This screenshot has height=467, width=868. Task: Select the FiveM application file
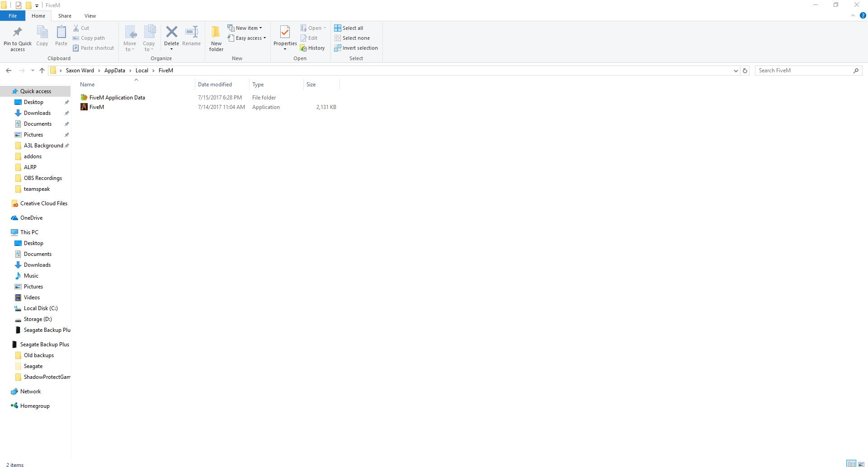tap(97, 107)
